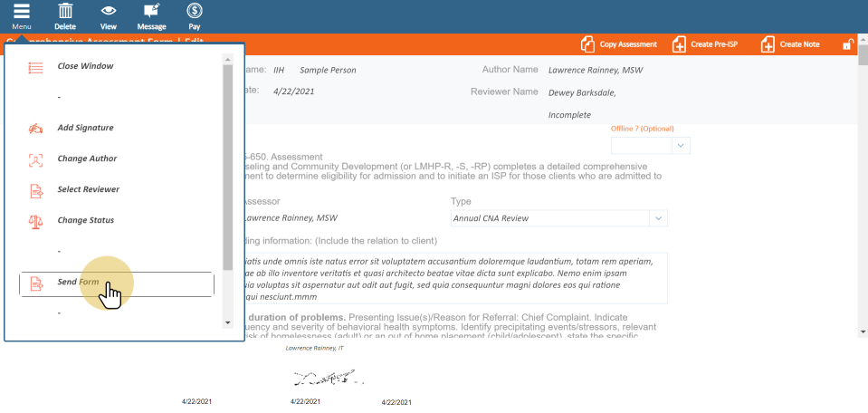This screenshot has height=413, width=868.
Task: Click the View eye icon
Action: (x=109, y=12)
